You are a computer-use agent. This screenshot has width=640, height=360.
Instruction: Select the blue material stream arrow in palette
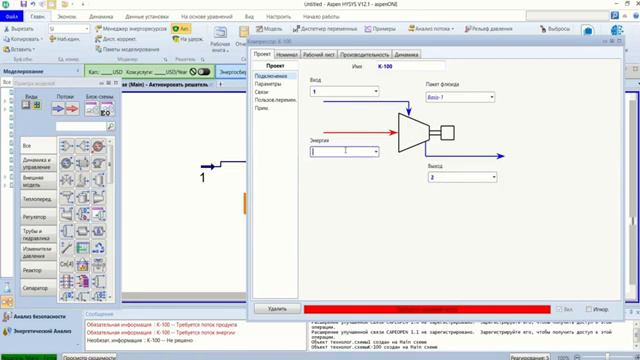click(x=58, y=109)
